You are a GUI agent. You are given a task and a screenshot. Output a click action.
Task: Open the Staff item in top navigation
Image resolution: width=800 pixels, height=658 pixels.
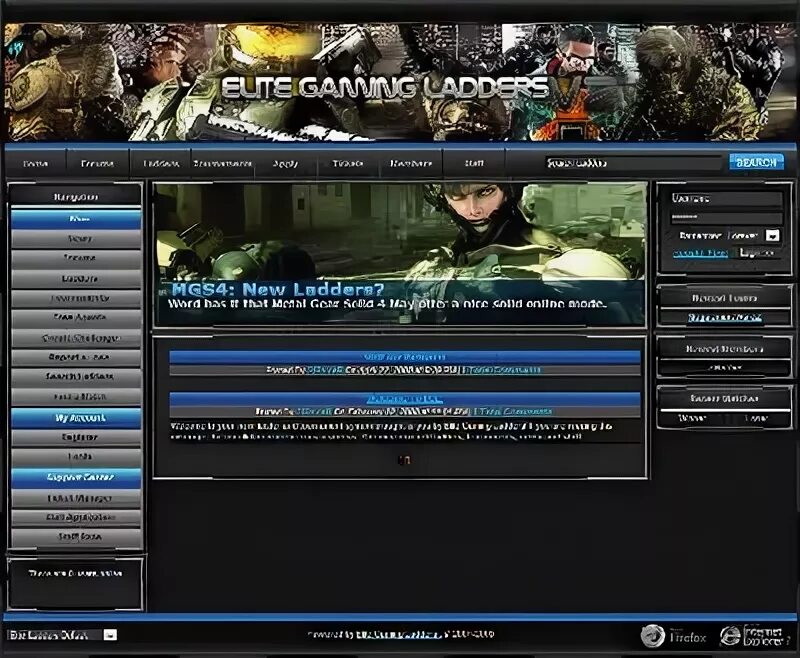[x=474, y=163]
